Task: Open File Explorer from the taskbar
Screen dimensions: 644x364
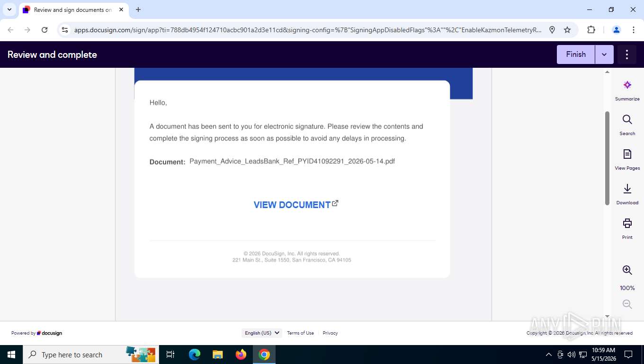Action: pos(218,355)
